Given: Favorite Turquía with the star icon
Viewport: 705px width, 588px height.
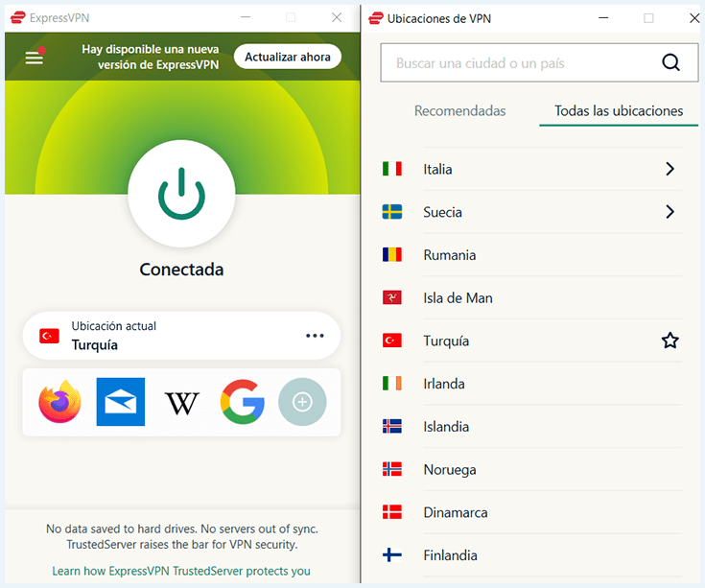Looking at the screenshot, I should tap(670, 341).
